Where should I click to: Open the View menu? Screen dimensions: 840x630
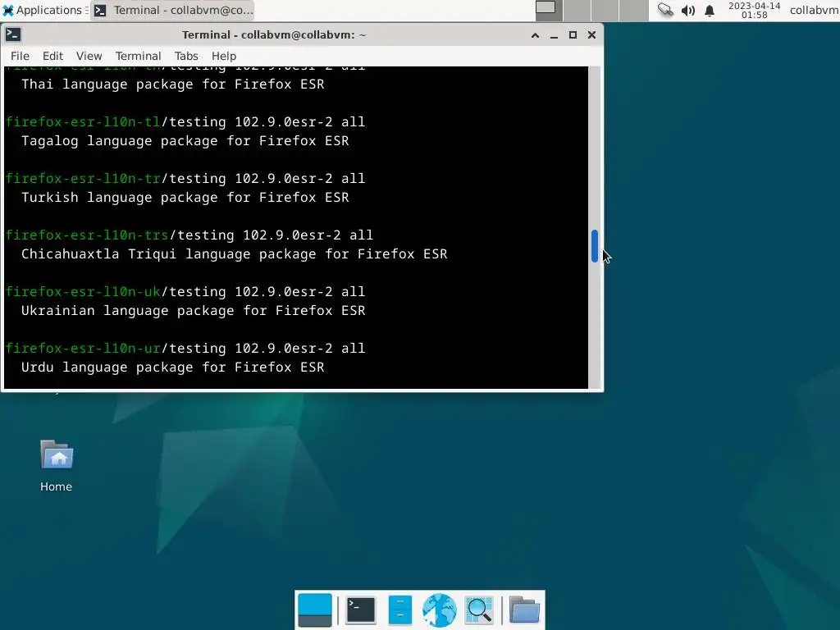pyautogui.click(x=89, y=56)
